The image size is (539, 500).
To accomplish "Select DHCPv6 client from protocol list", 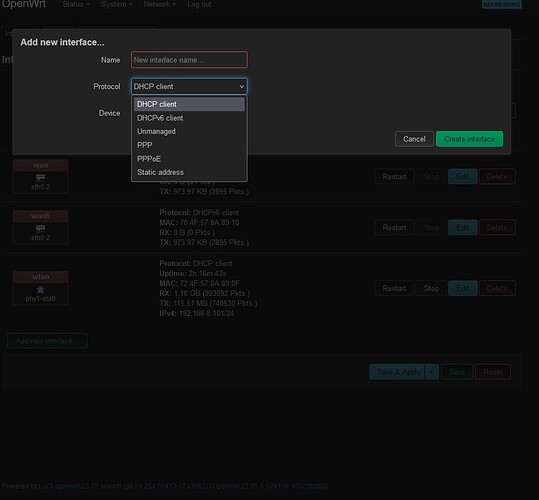I will point(189,118).
